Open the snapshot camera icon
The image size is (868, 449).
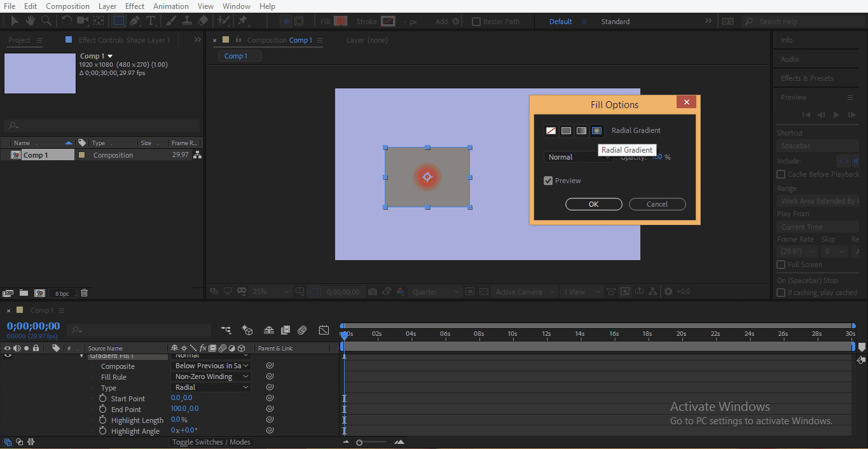pyautogui.click(x=372, y=291)
